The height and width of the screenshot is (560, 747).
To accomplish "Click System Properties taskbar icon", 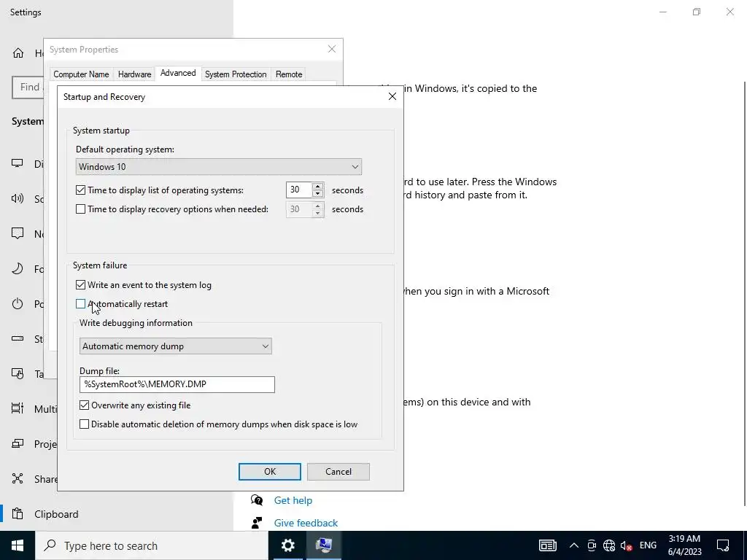I will pos(324,545).
